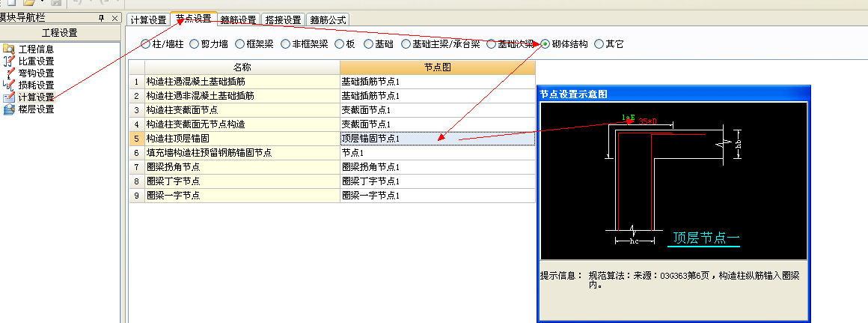868x323 pixels.
Task: Click the 顶层锚固节点1 cell
Action: pyautogui.click(x=438, y=139)
